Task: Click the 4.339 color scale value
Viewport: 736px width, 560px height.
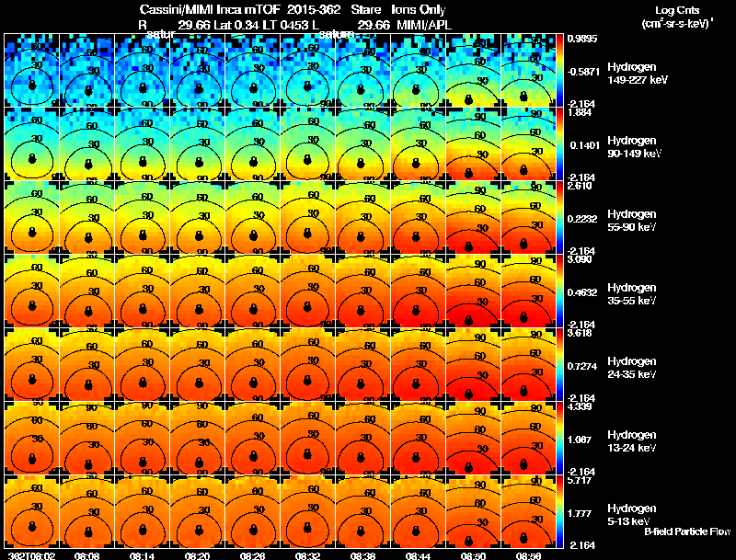Action: [x=580, y=406]
